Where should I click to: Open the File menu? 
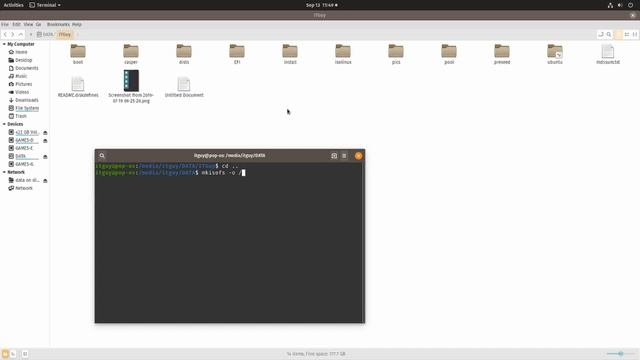pos(5,24)
